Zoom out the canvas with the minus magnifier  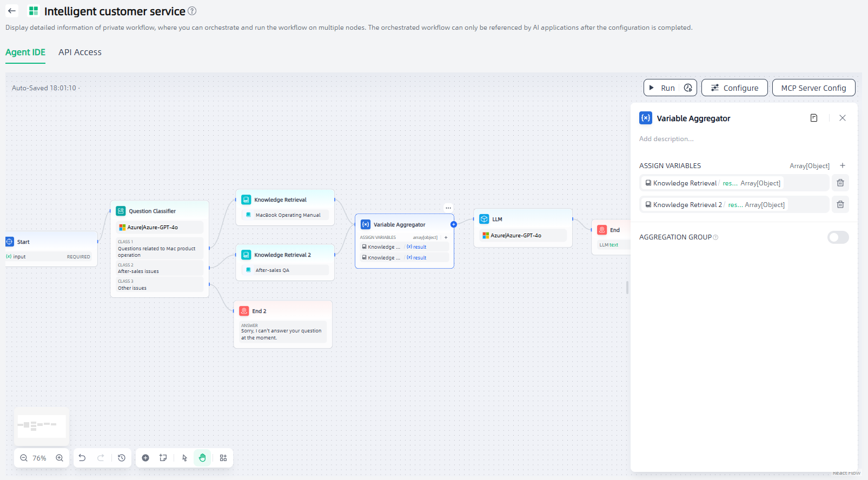click(24, 458)
